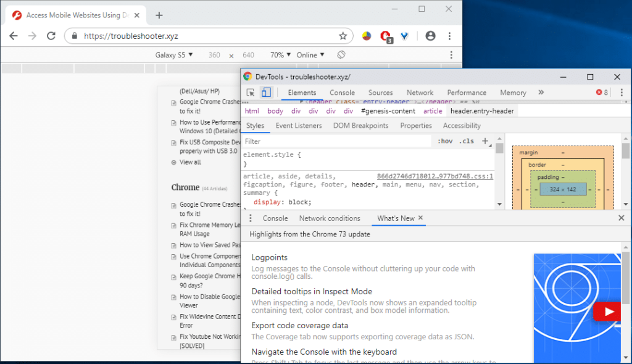This screenshot has height=364, width=632.
Task: Click the address bar URL field
Action: [x=210, y=36]
